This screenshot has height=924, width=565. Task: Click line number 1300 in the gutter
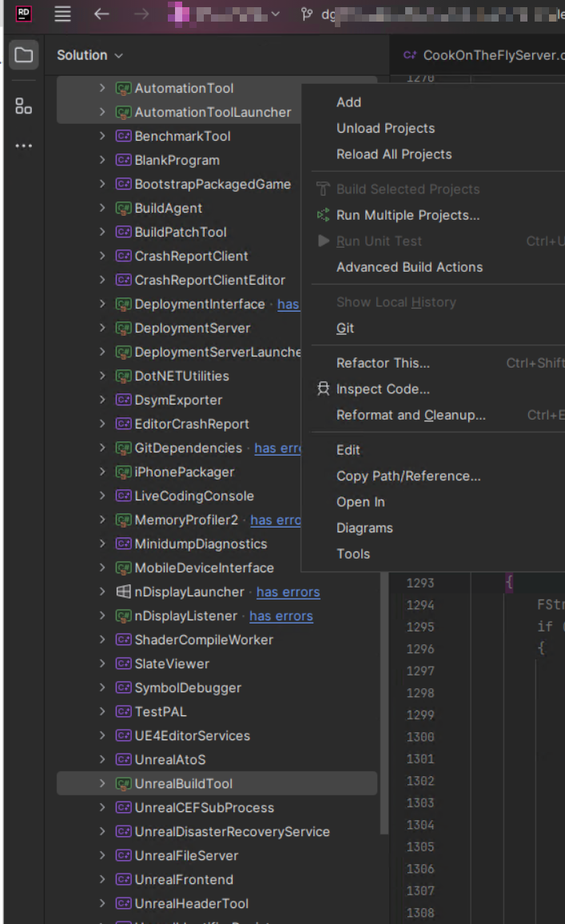420,737
